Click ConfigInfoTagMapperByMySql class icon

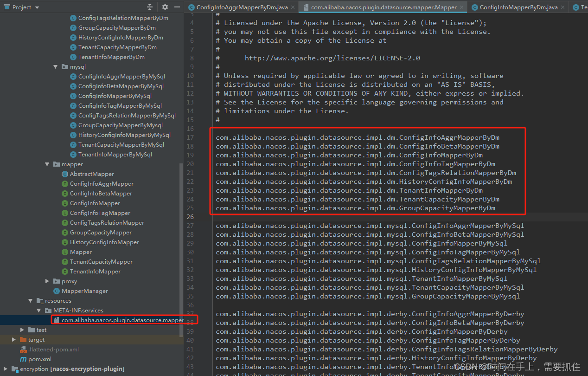73,106
